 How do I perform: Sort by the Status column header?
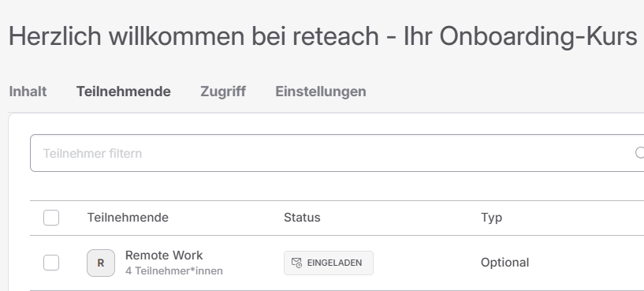click(x=302, y=218)
